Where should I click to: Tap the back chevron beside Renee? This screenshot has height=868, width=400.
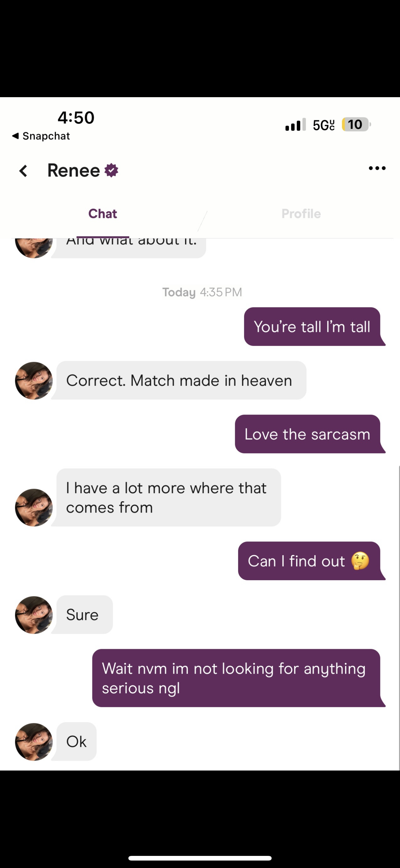pyautogui.click(x=23, y=171)
